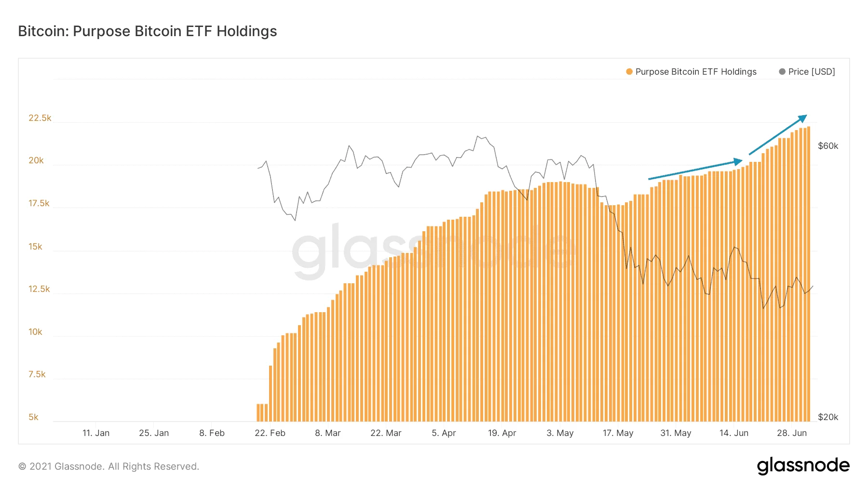Click the Glassnode copyright notice text
Image resolution: width=868 pixels, height=488 pixels.
[108, 466]
